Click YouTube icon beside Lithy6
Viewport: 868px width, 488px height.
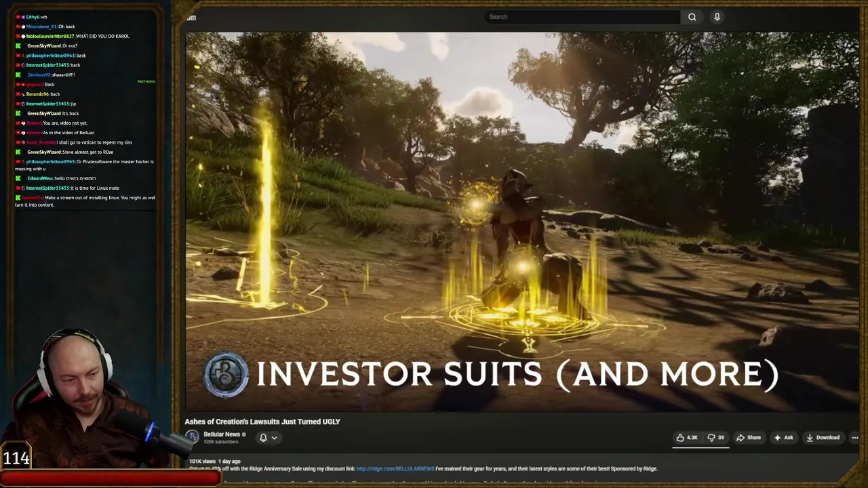click(18, 17)
